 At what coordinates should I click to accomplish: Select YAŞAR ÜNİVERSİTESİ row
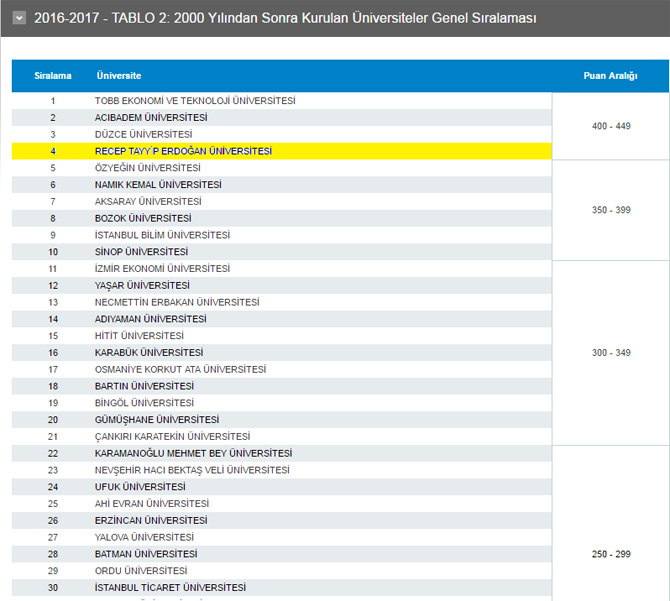pos(282,285)
